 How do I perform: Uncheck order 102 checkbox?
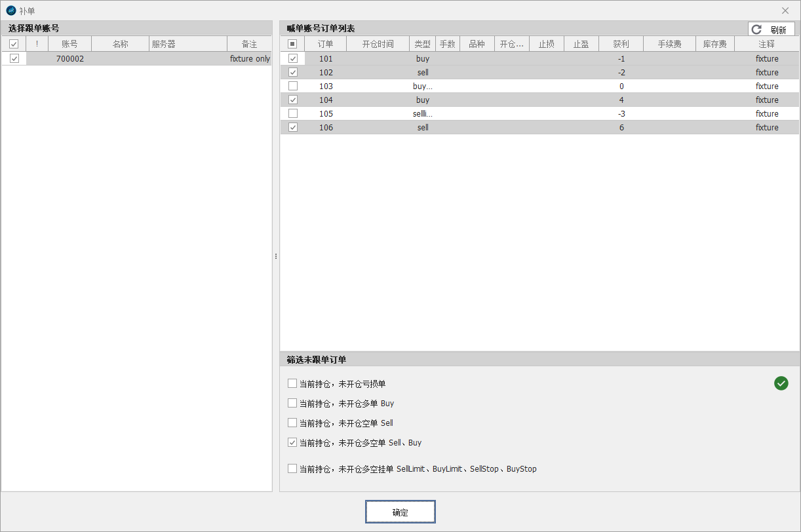[292, 72]
